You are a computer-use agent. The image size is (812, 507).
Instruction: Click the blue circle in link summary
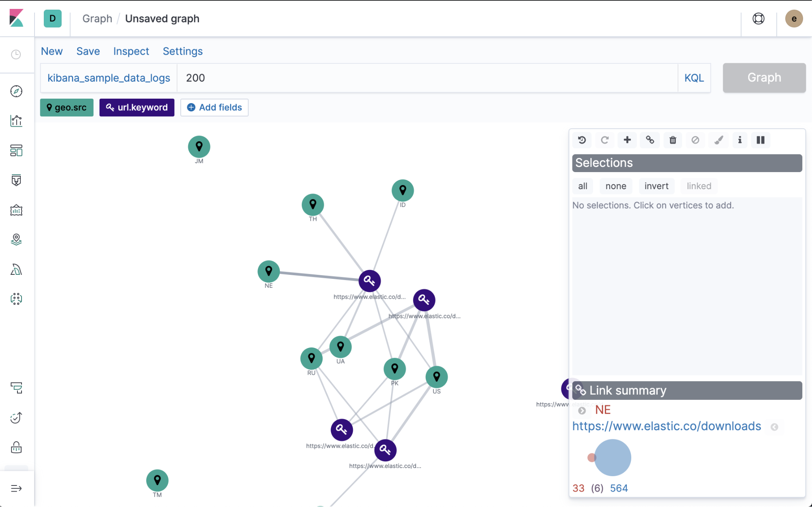point(613,457)
